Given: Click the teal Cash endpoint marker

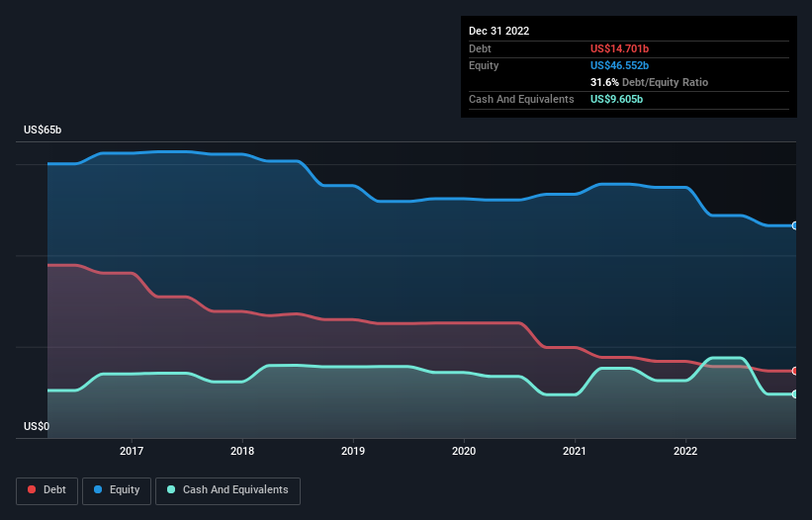Looking at the screenshot, I should 795,394.
